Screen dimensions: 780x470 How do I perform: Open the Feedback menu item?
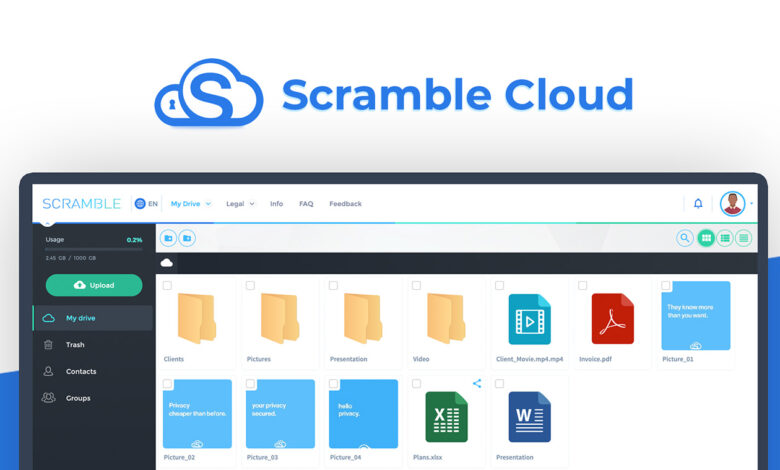tap(345, 204)
